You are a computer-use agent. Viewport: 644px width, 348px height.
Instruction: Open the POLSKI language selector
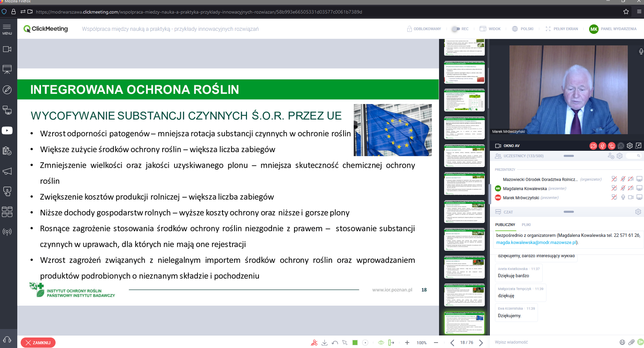coord(523,29)
